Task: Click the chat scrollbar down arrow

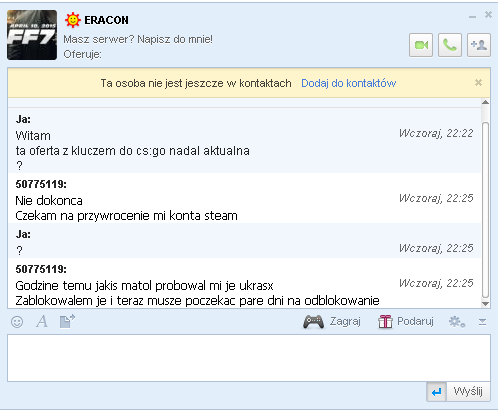Action: pos(485,304)
